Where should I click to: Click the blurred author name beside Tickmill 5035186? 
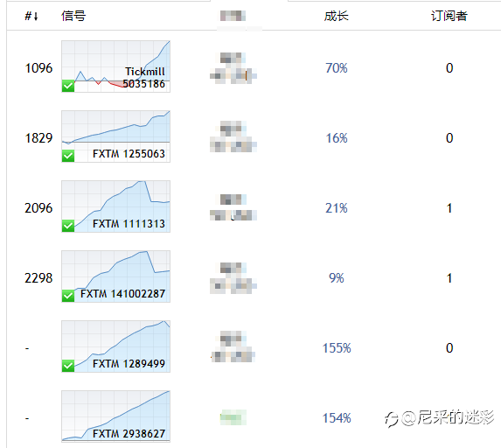pos(233,68)
